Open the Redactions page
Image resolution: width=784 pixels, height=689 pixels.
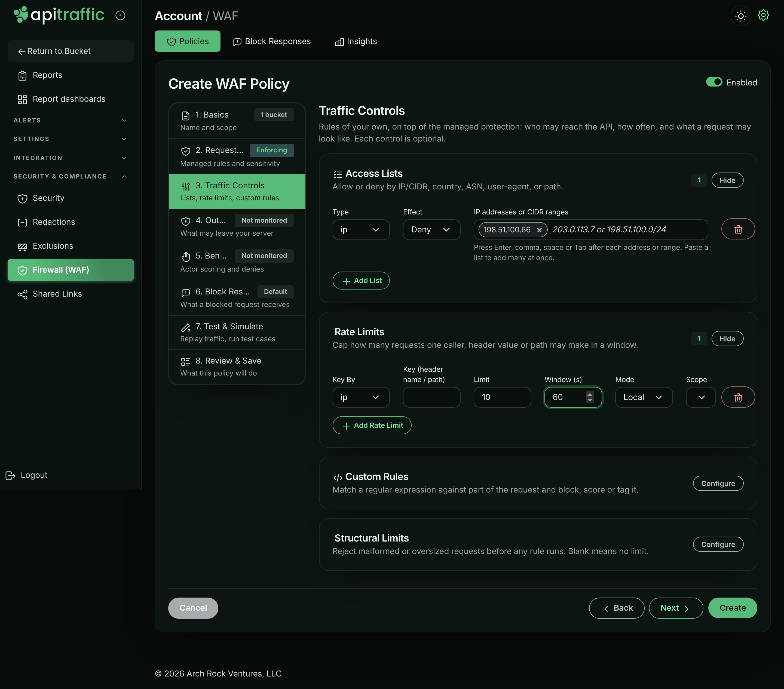coord(71,222)
